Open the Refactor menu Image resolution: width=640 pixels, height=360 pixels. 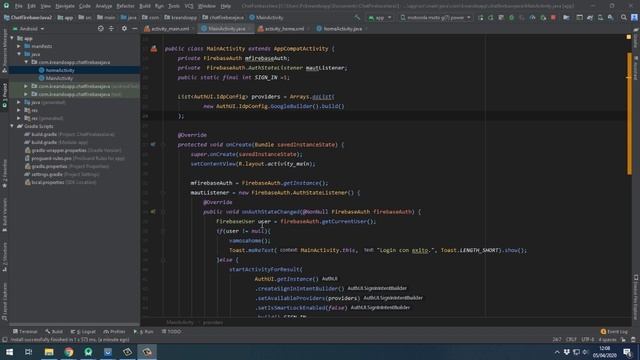tap(125, 6)
